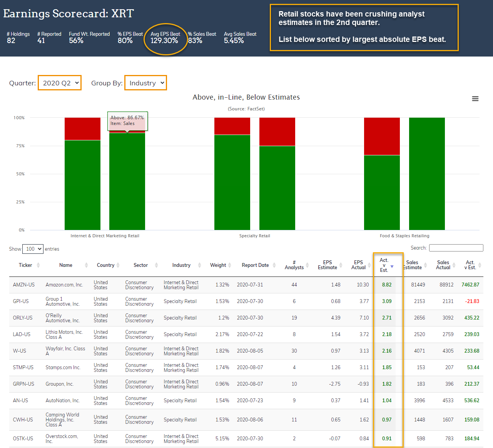Click the 8.82 EPS beat value
Viewport: 493px width, 448px height.
click(387, 285)
